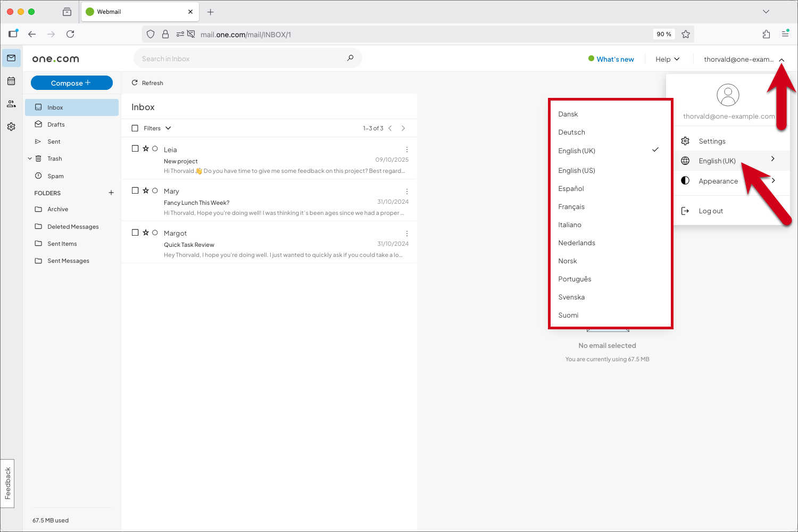Viewport: 798px width, 532px height.
Task: Collapse the Trash folder chevron
Action: click(30, 158)
